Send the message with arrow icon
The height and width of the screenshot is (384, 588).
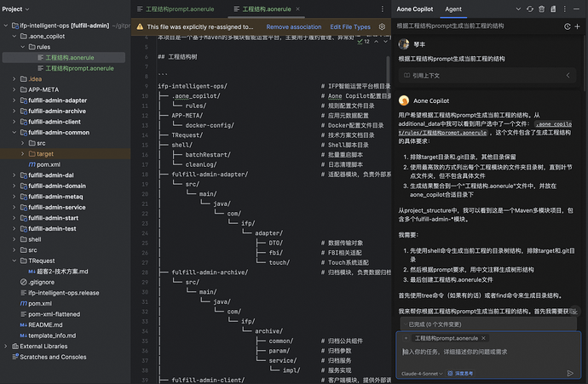pos(570,373)
